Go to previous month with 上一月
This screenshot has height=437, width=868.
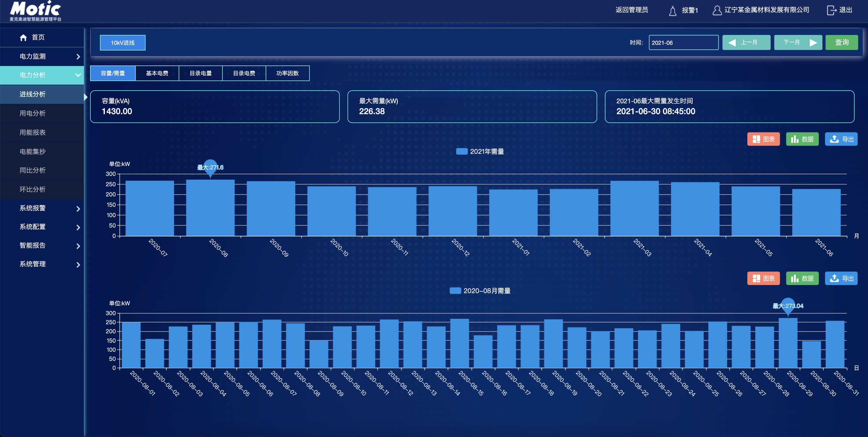tap(746, 42)
